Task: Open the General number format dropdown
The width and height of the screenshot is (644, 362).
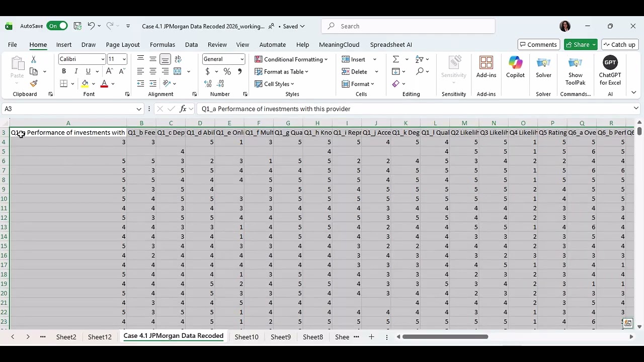Action: click(242, 59)
